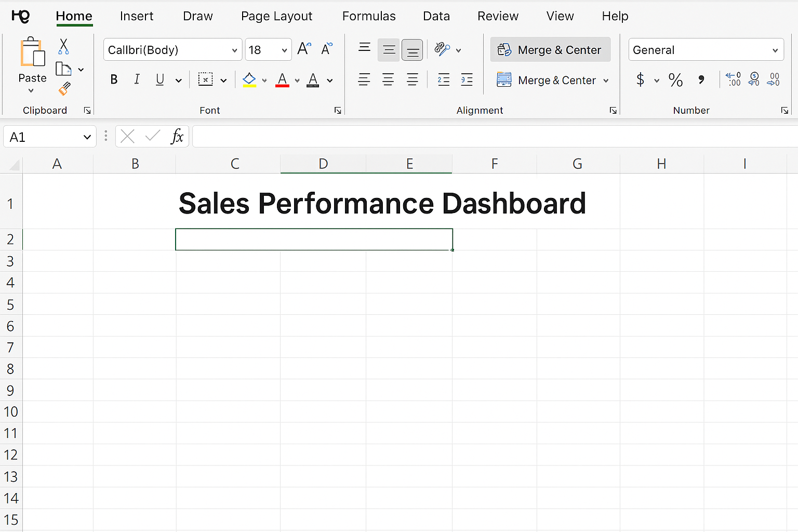Click the Cut scissors icon
Viewport: 798px width, 532px height.
coord(63,46)
